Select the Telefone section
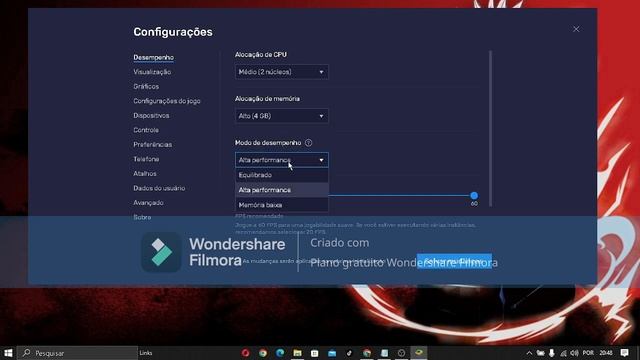640x360 pixels. tap(146, 159)
